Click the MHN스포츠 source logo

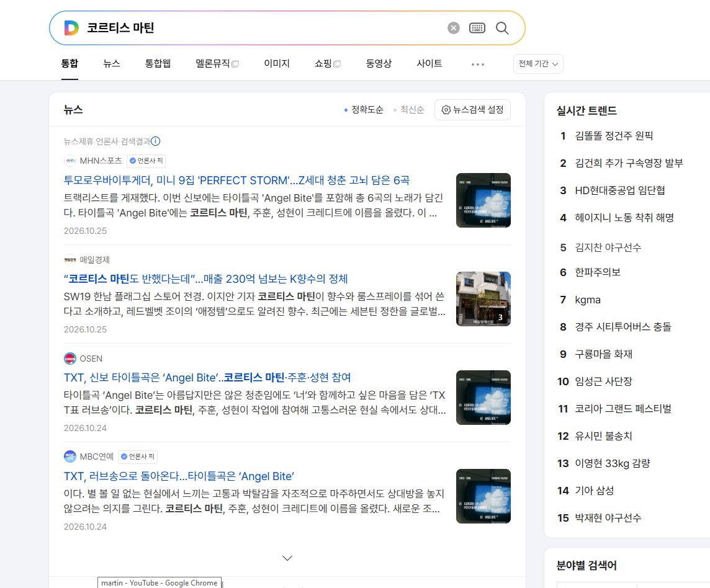coord(70,161)
